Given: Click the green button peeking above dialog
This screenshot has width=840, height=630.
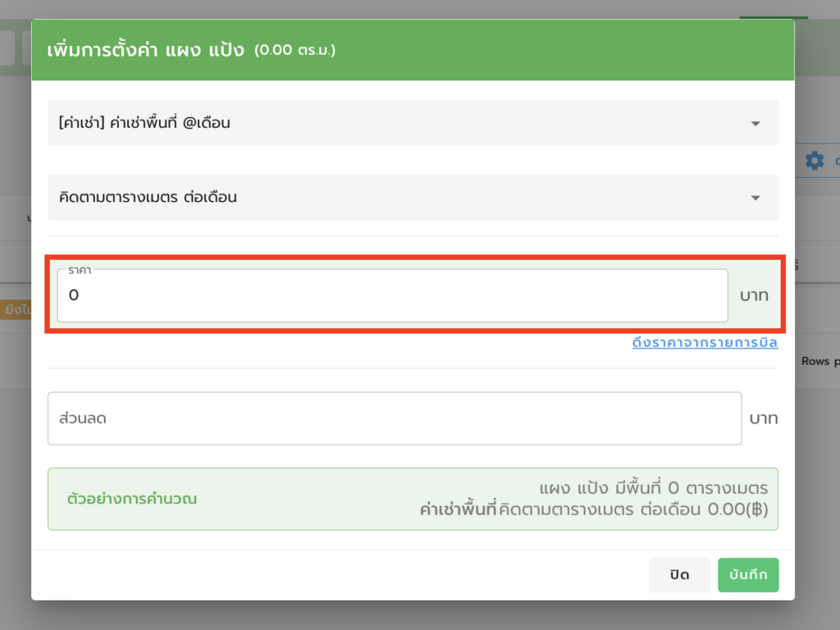Looking at the screenshot, I should (x=774, y=18).
